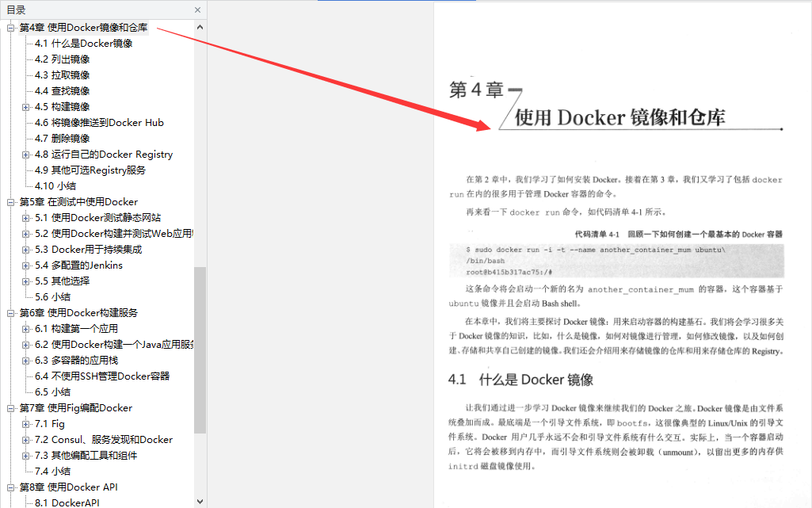Go to 6.1 构建第一个应用 bookmark
The image size is (812, 508).
(x=76, y=329)
